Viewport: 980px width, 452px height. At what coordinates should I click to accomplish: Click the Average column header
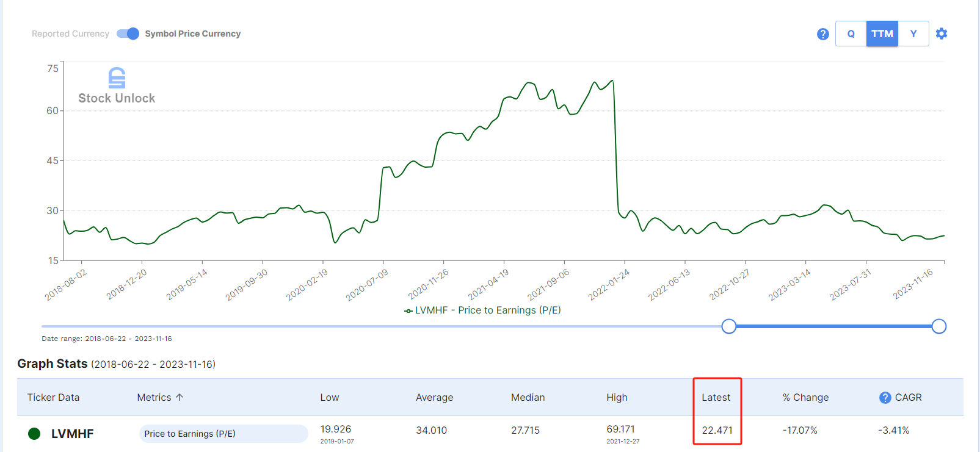point(435,398)
